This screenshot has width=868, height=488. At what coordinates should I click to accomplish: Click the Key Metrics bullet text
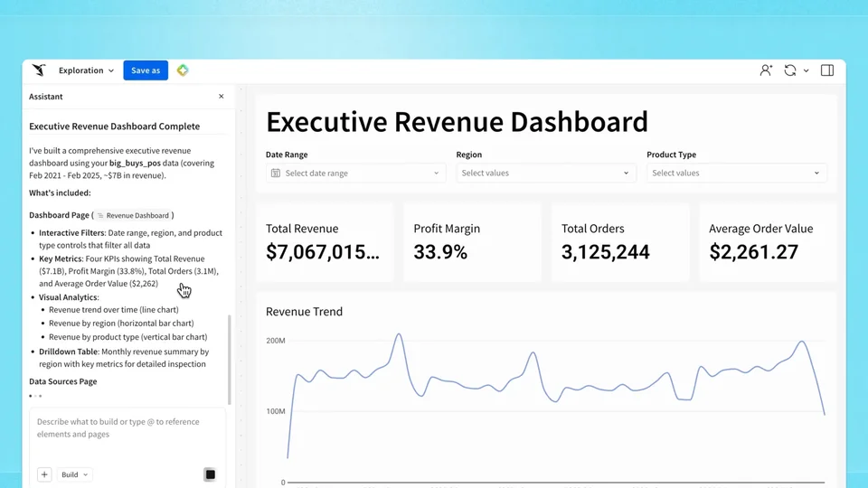[128, 271]
